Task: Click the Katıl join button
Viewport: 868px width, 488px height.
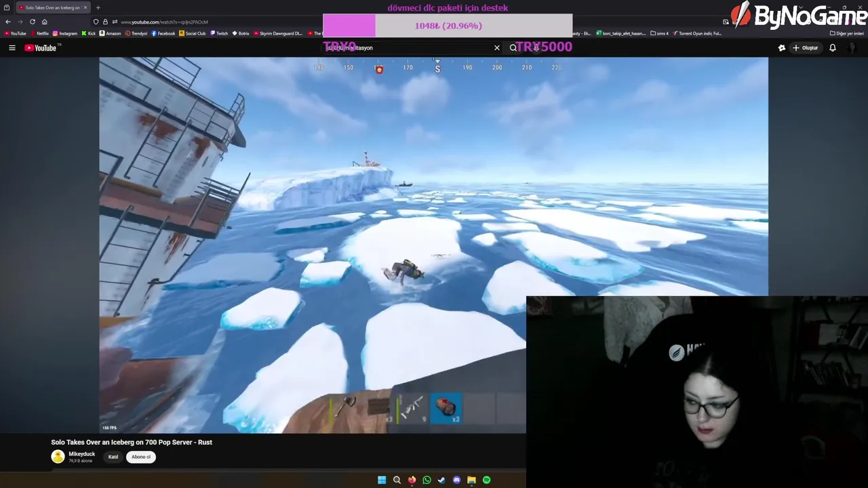Action: [113, 457]
